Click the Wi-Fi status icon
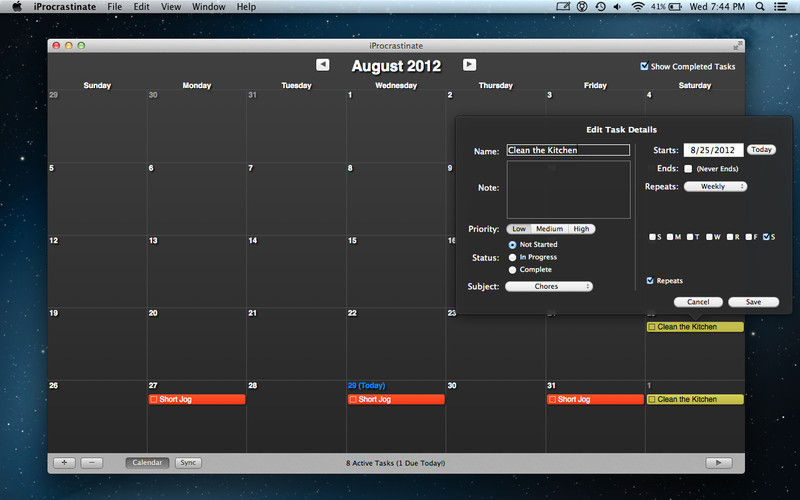This screenshot has height=500, width=800. [x=638, y=7]
